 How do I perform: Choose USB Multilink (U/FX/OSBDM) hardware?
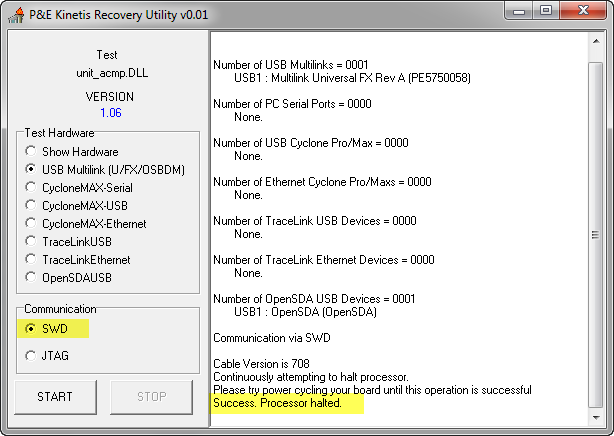[33, 170]
